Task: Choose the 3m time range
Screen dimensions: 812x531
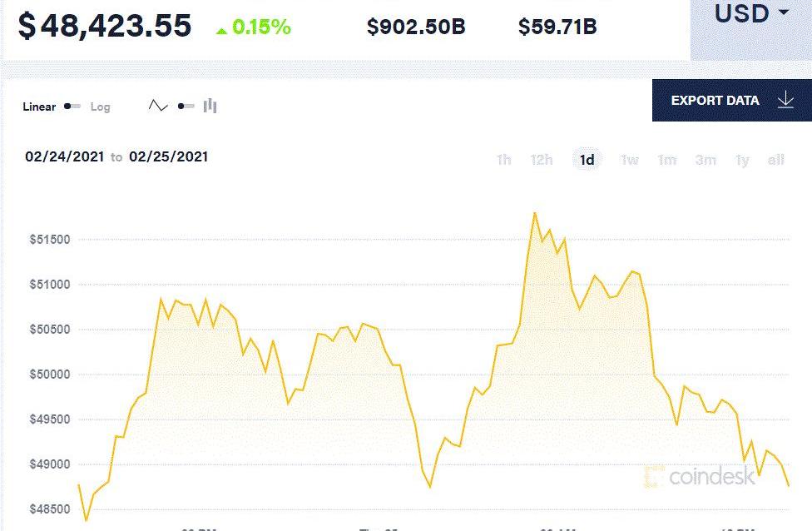Action: (706, 160)
